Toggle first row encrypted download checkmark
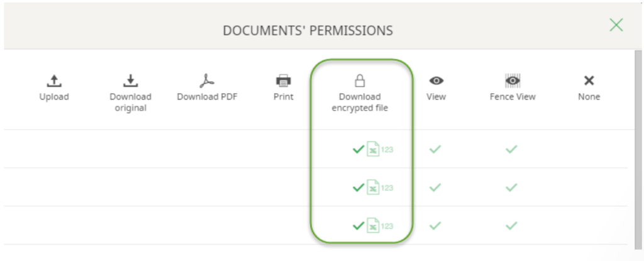This screenshot has width=644, height=261. [358, 150]
